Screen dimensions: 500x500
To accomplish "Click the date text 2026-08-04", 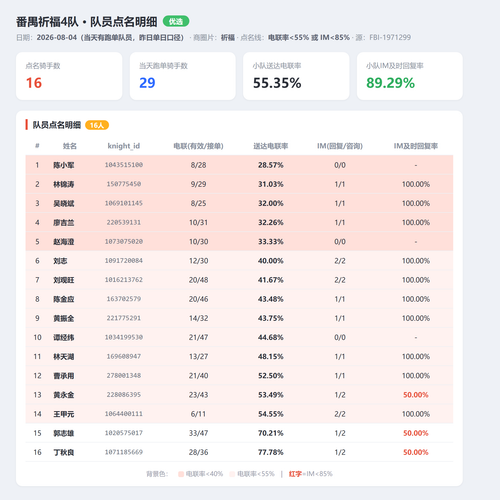I will [x=57, y=37].
